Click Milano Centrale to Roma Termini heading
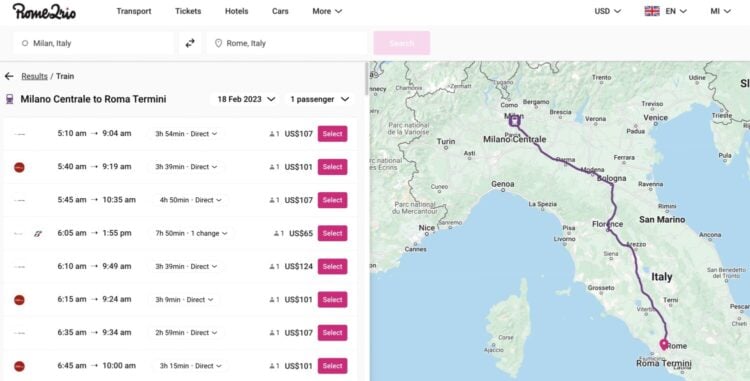750x381 pixels. click(x=93, y=99)
